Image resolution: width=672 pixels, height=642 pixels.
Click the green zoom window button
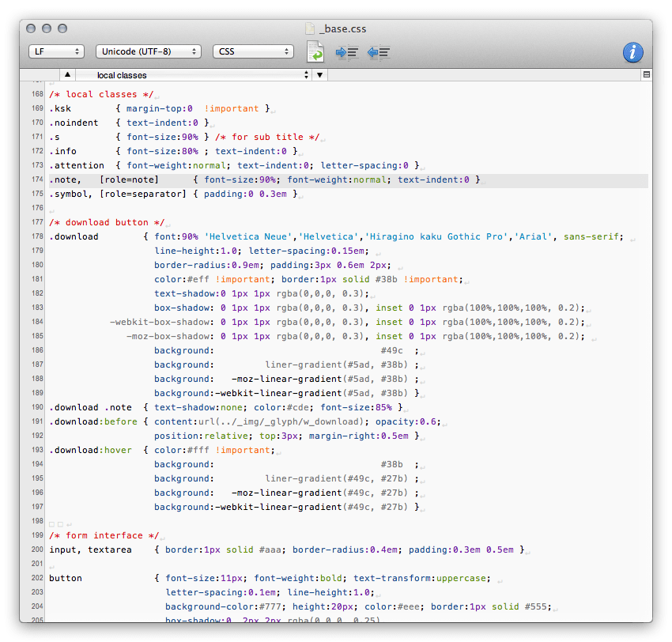[64, 29]
